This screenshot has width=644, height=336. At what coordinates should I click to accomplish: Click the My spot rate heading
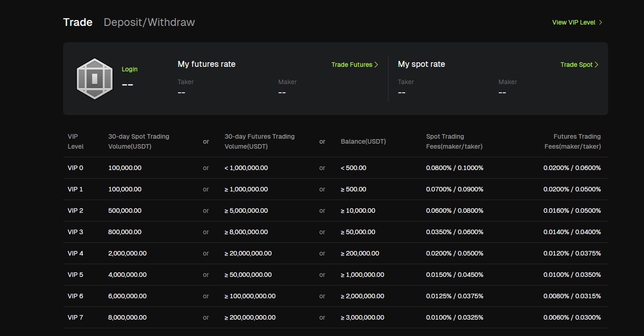click(x=421, y=64)
